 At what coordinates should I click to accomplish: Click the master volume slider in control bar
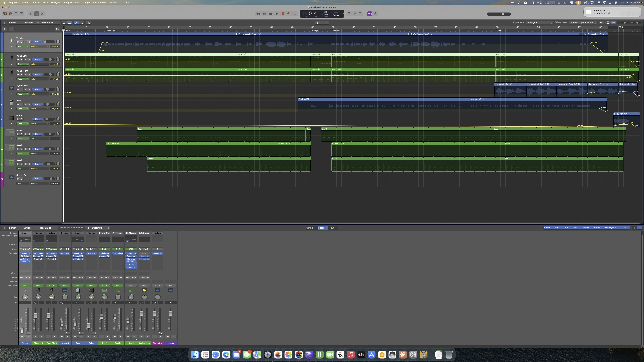499,14
